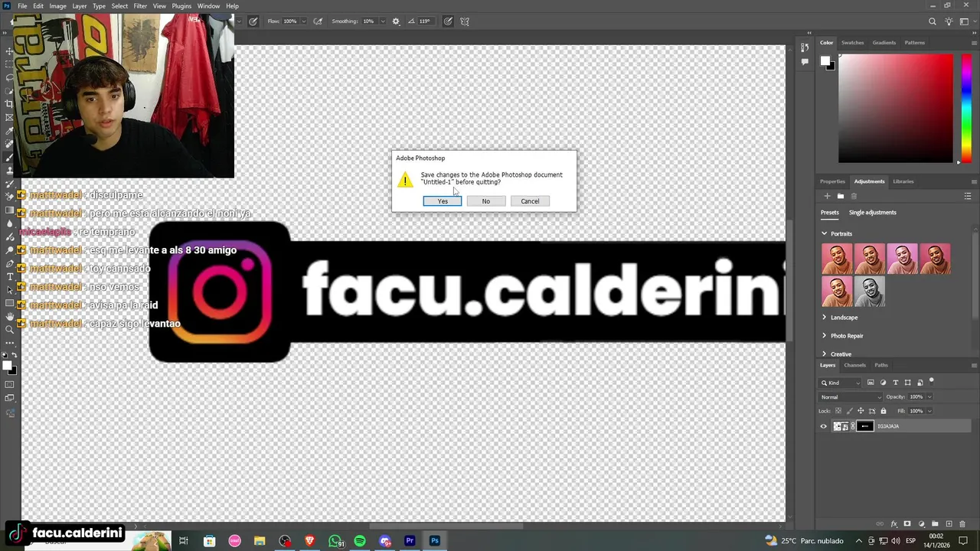Open WhatsApp from the taskbar

(x=335, y=541)
